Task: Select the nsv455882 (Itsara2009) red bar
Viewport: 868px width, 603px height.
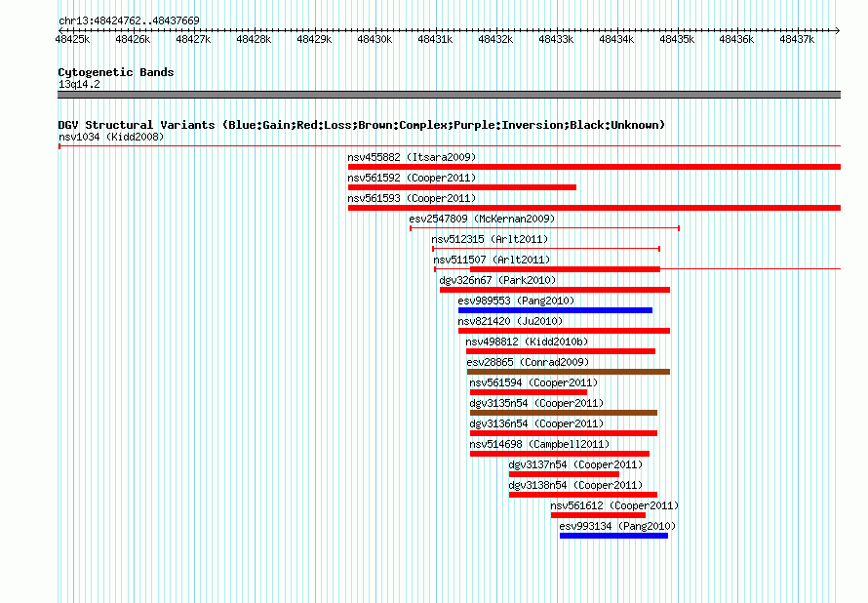Action: (x=594, y=167)
